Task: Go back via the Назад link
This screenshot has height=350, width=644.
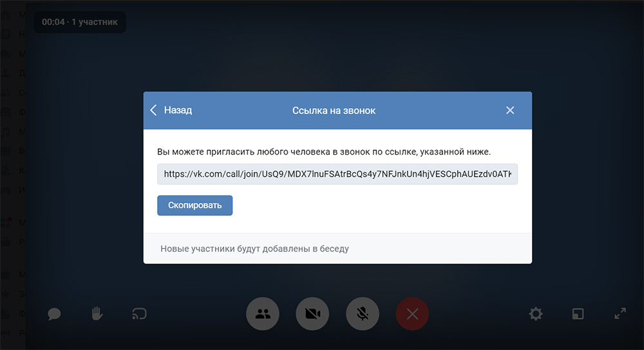Action: click(178, 110)
